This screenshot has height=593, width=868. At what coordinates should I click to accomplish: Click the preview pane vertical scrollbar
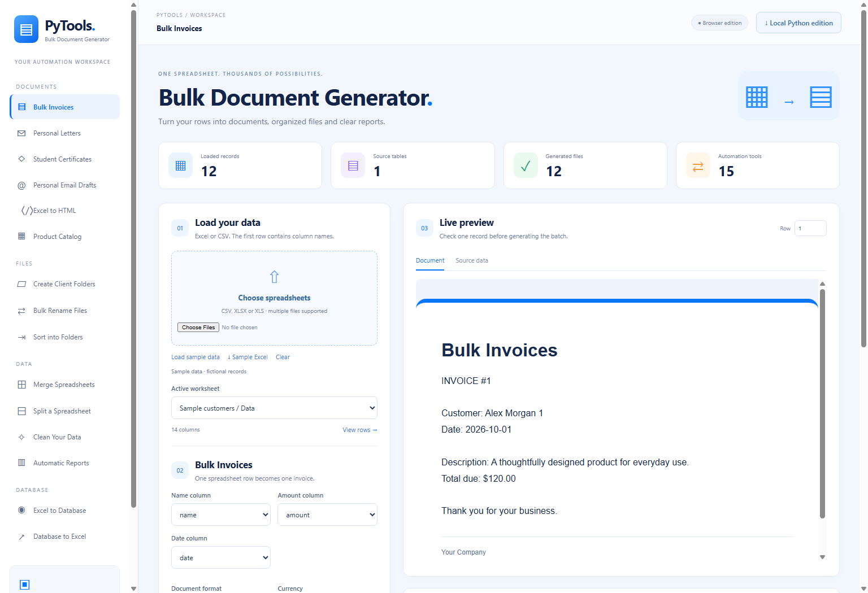click(x=822, y=404)
